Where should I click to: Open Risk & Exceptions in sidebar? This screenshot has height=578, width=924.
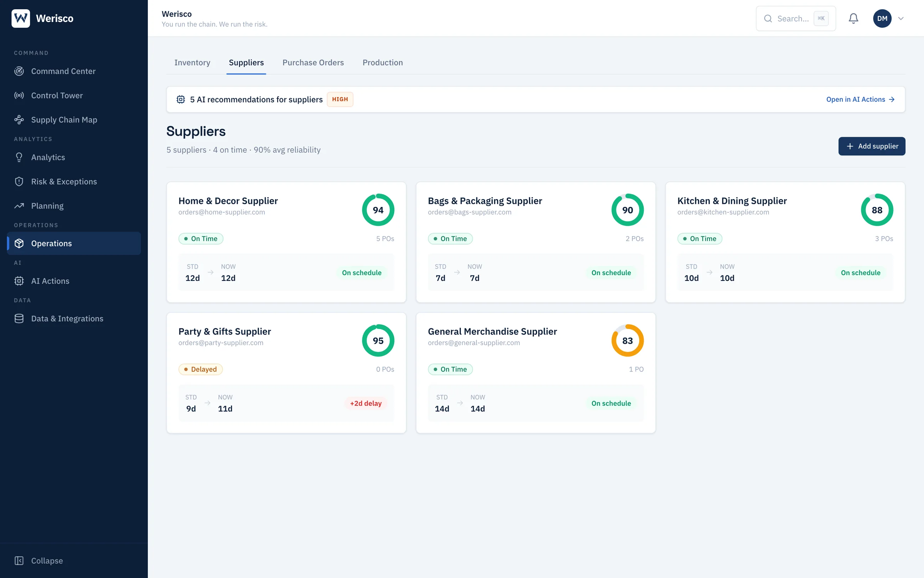pos(74,181)
